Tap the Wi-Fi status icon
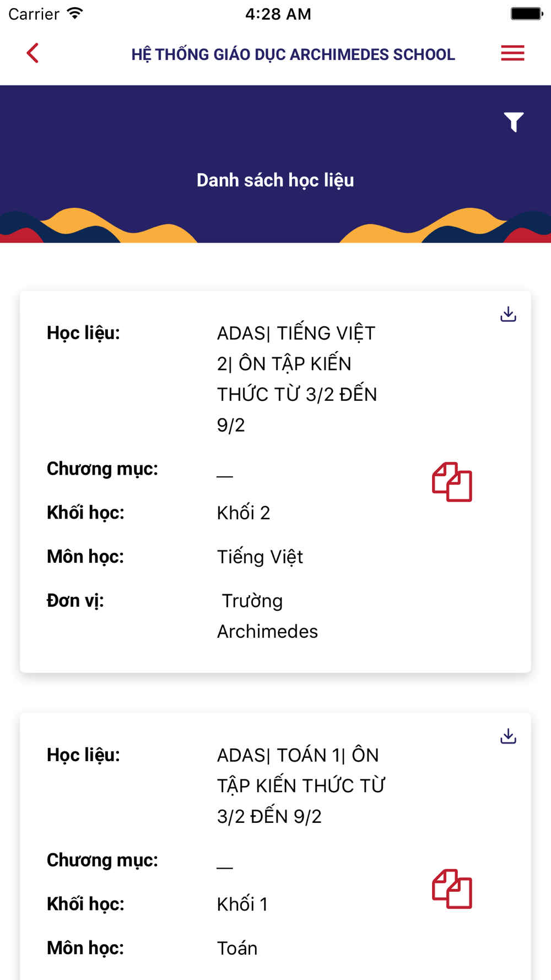 point(74,14)
